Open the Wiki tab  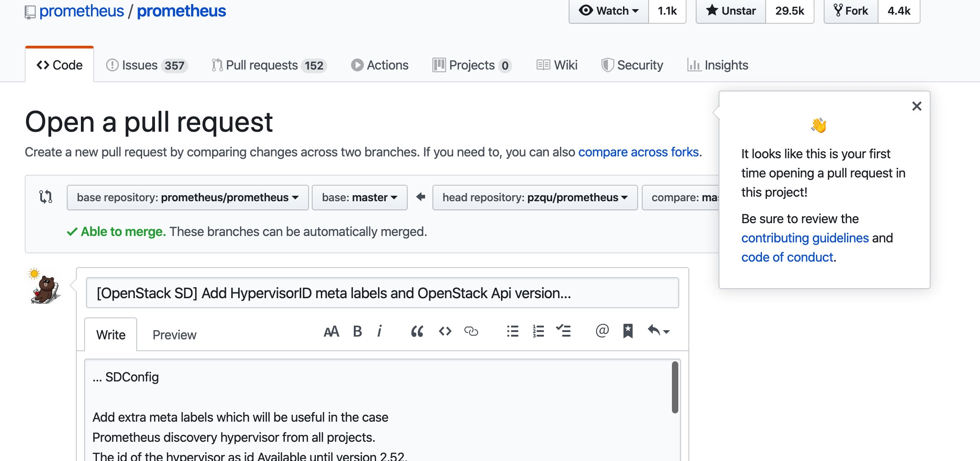tap(557, 65)
